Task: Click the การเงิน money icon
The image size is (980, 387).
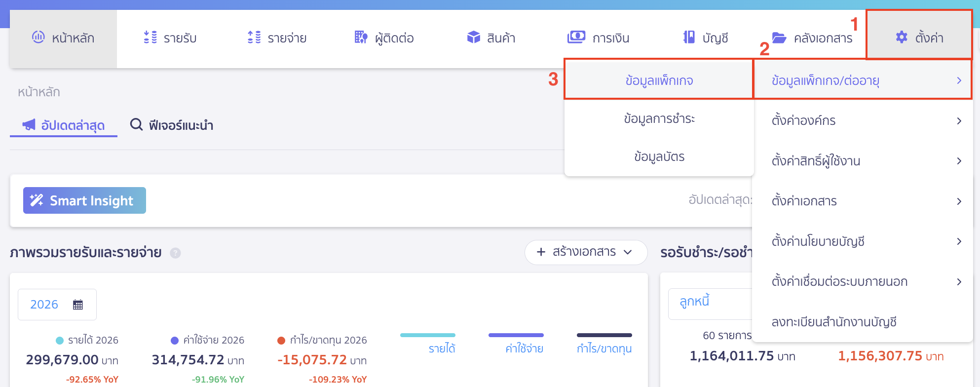Action: (x=576, y=38)
